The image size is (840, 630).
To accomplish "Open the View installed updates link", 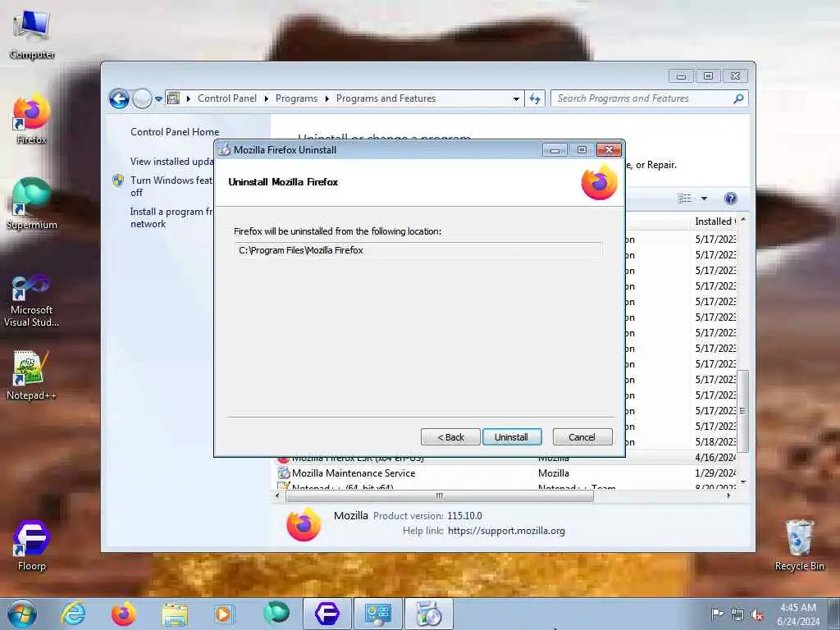I will 171,162.
